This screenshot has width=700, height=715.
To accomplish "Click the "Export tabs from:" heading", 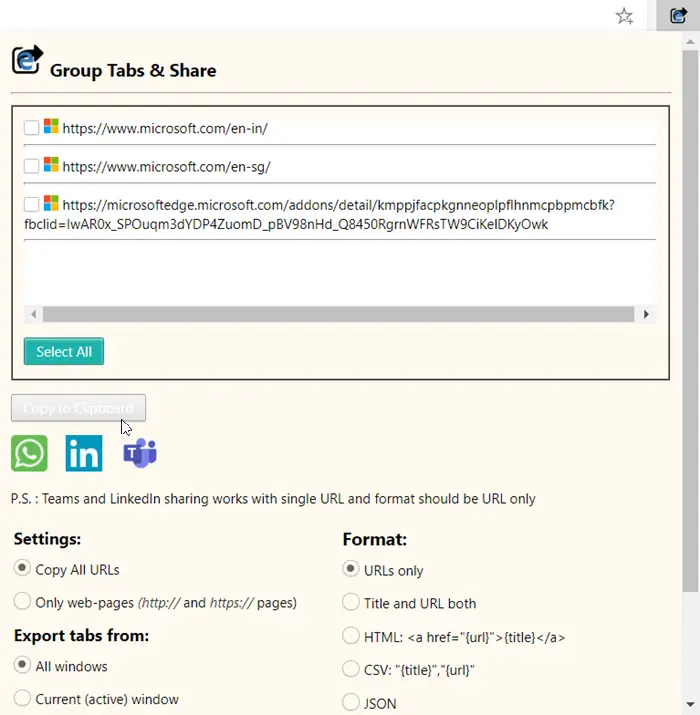I will pos(82,636).
